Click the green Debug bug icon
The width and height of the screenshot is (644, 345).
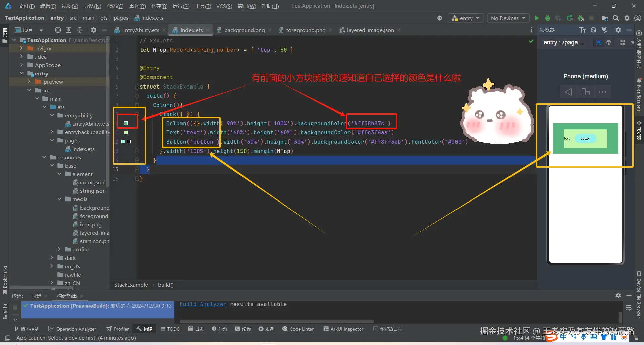(548, 18)
